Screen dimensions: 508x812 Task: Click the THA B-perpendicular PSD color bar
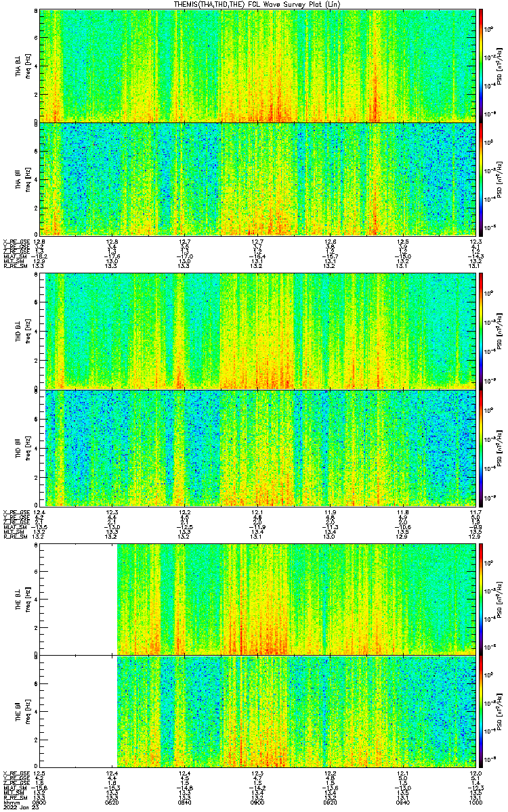pyautogui.click(x=481, y=66)
